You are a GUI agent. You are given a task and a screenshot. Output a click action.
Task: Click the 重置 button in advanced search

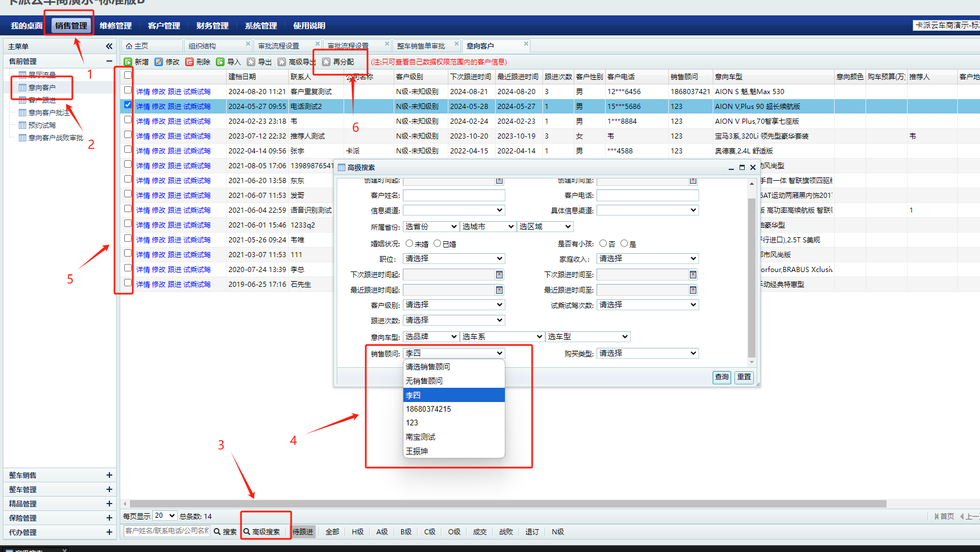click(x=744, y=377)
